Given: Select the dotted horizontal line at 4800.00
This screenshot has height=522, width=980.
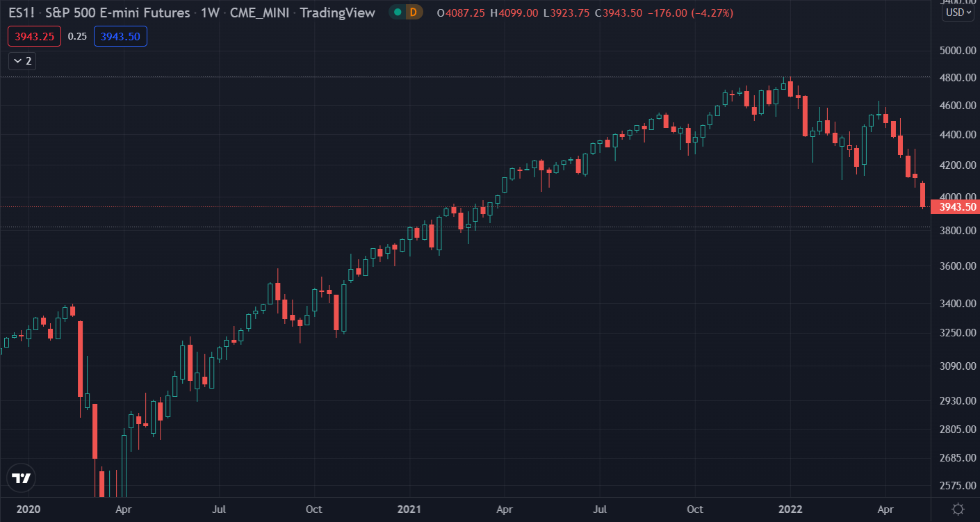Looking at the screenshot, I should click(464, 77).
